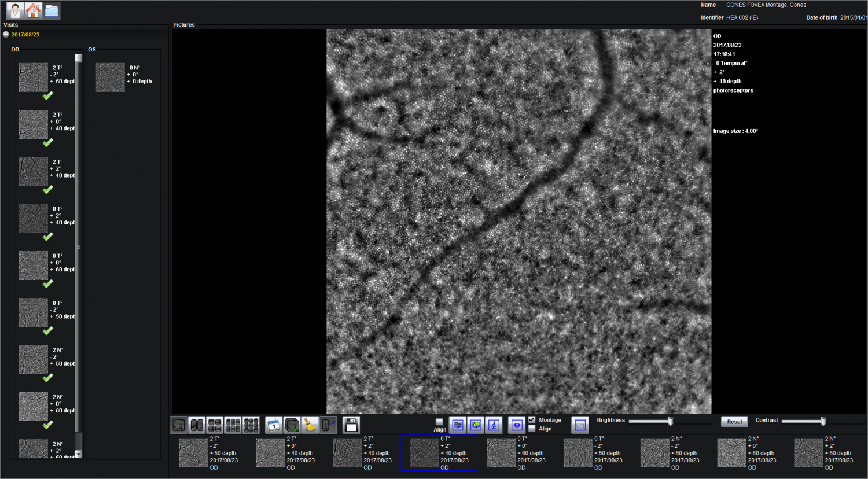
Task: Adjust the Contrast slider
Action: coord(822,421)
